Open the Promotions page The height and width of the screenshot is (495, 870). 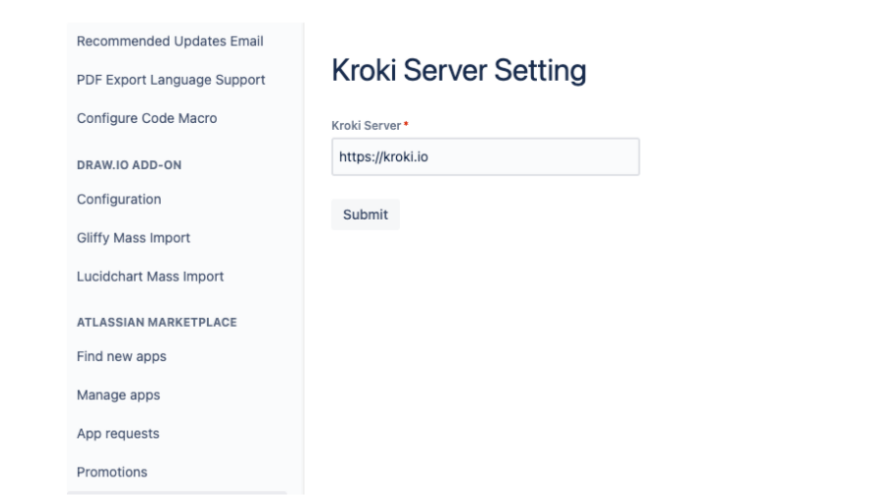pyautogui.click(x=112, y=472)
